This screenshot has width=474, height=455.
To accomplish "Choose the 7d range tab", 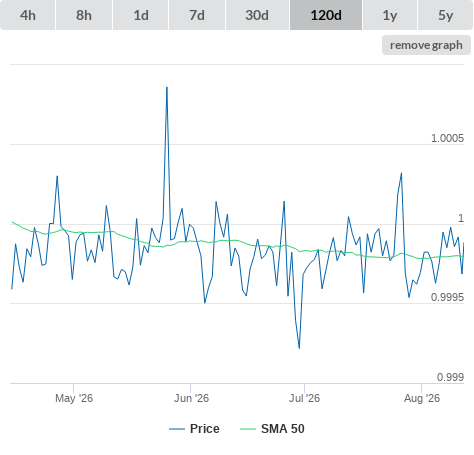I will (x=197, y=15).
